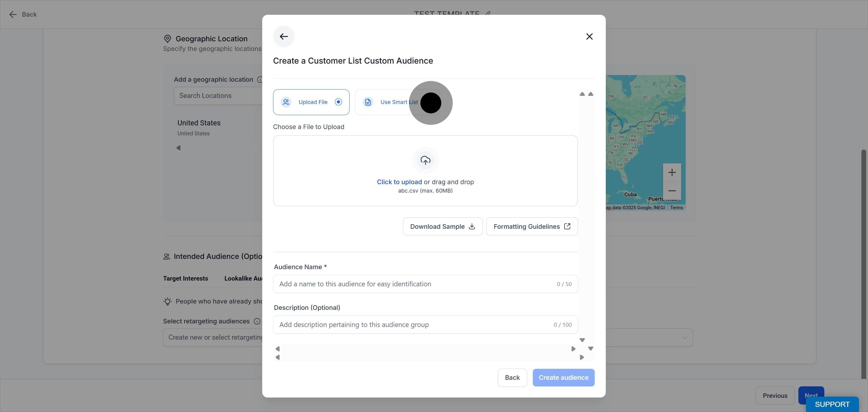Open the map Terms link
Screen dimensions: 868x412
(676, 208)
